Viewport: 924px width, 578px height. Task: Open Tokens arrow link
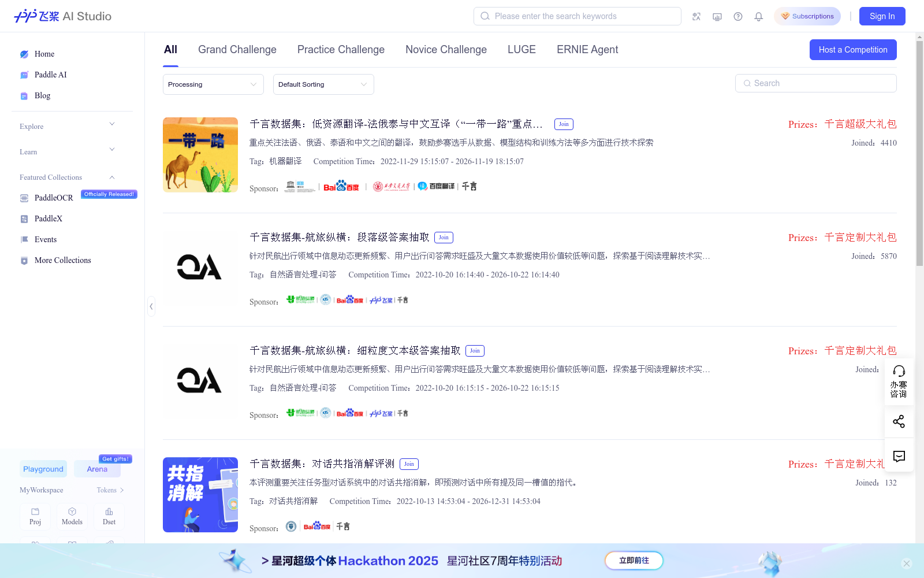click(x=110, y=490)
